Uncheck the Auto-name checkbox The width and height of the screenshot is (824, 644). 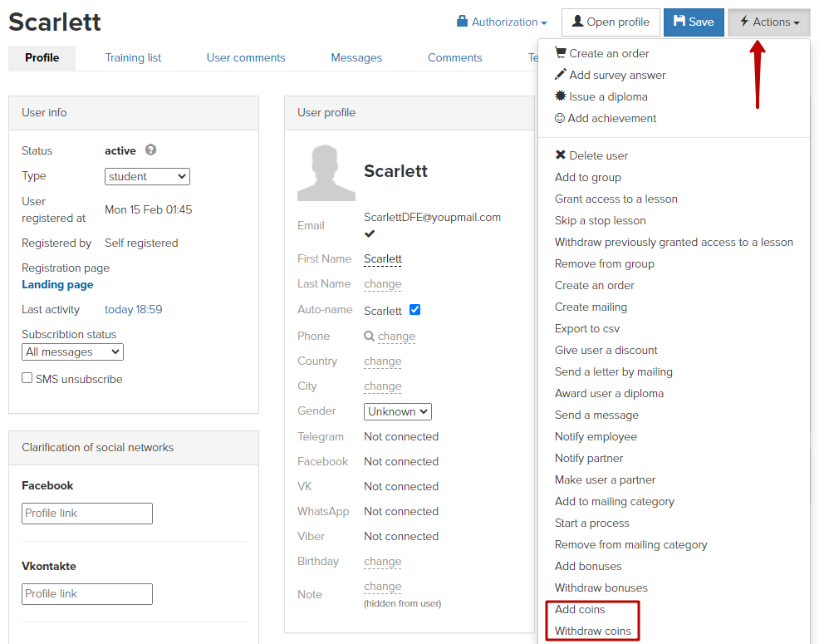click(x=414, y=309)
